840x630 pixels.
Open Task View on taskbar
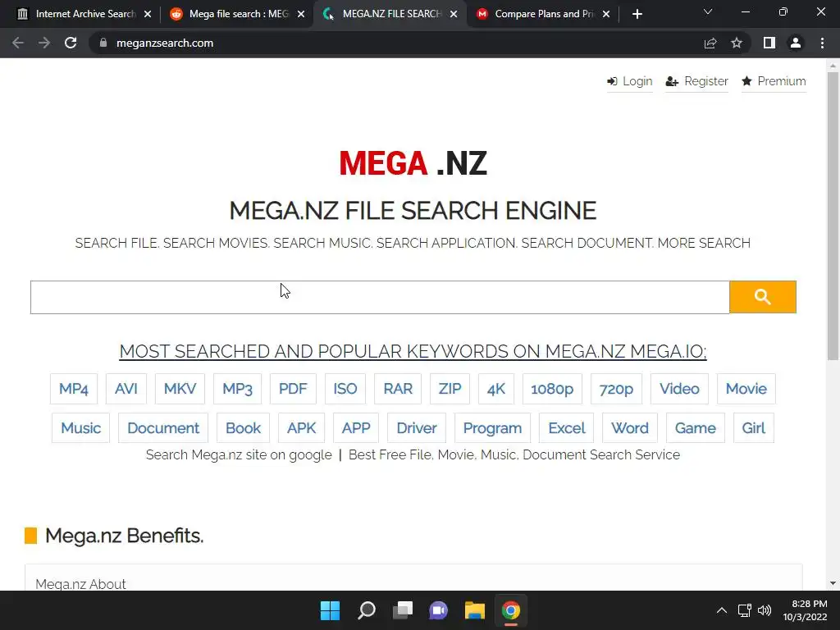tap(402, 610)
